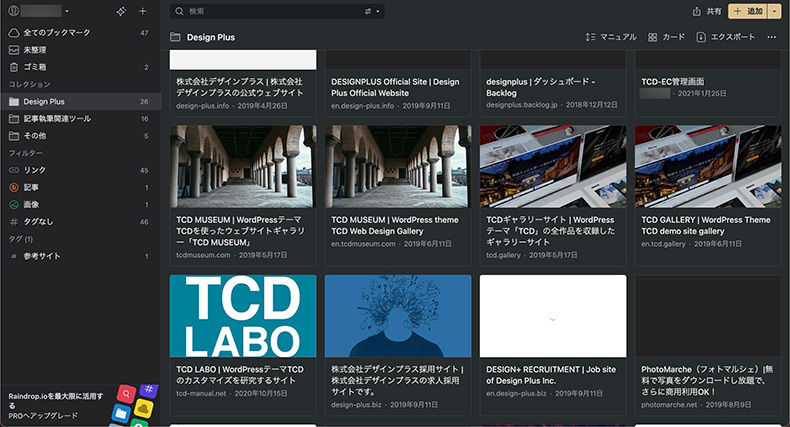Open TCD GALLERY WordPress Theme title
790x427 pixels.
(705, 226)
